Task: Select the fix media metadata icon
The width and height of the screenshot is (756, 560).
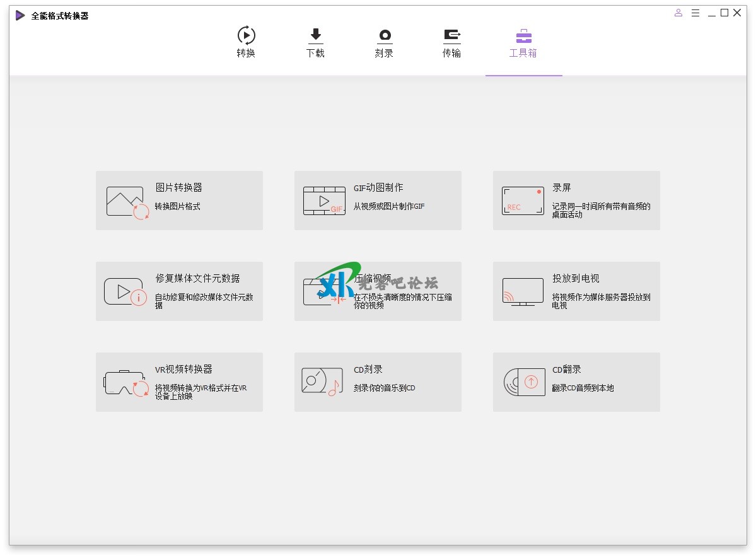Action: [125, 292]
